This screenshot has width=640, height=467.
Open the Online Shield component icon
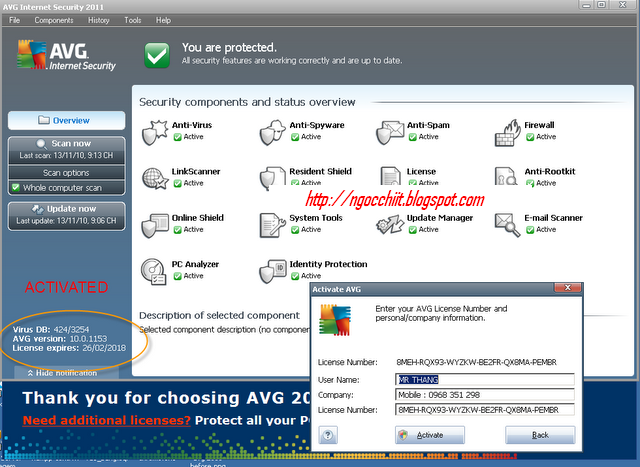pyautogui.click(x=155, y=225)
